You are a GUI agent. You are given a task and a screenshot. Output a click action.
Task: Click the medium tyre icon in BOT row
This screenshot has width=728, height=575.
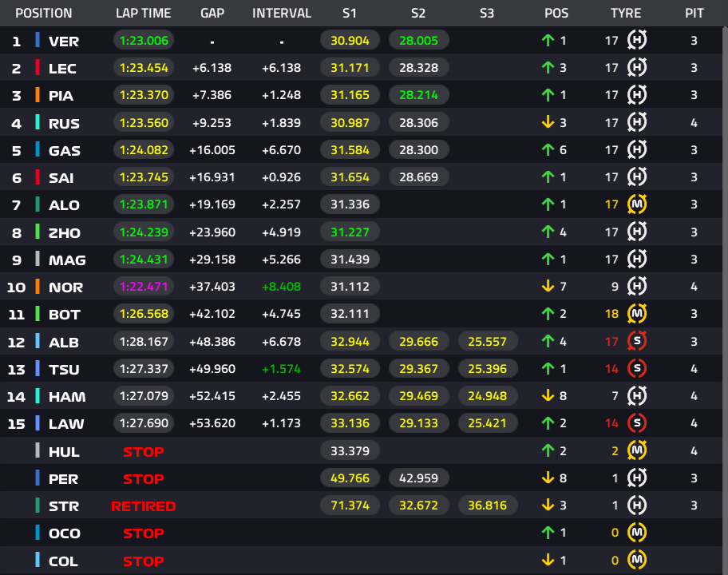pos(637,314)
